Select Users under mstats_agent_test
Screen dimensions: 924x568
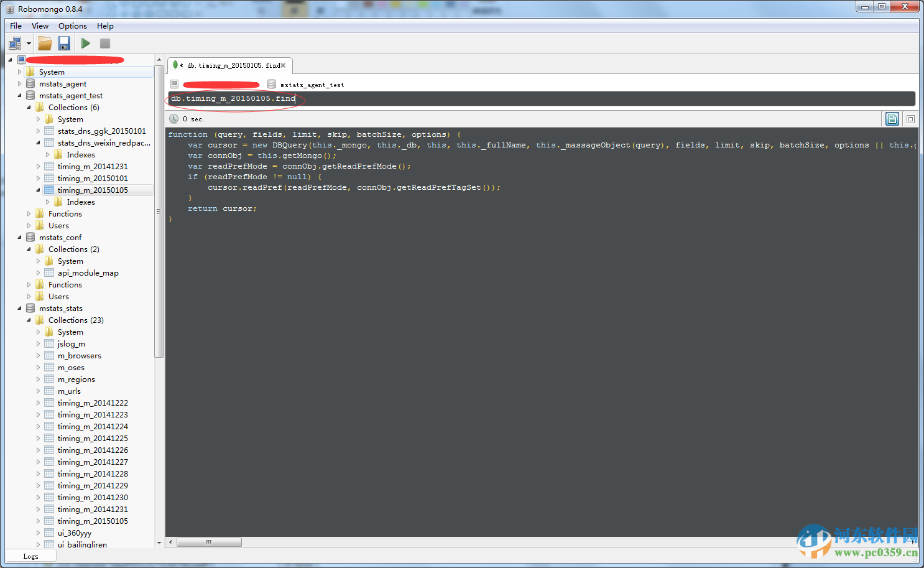click(58, 226)
